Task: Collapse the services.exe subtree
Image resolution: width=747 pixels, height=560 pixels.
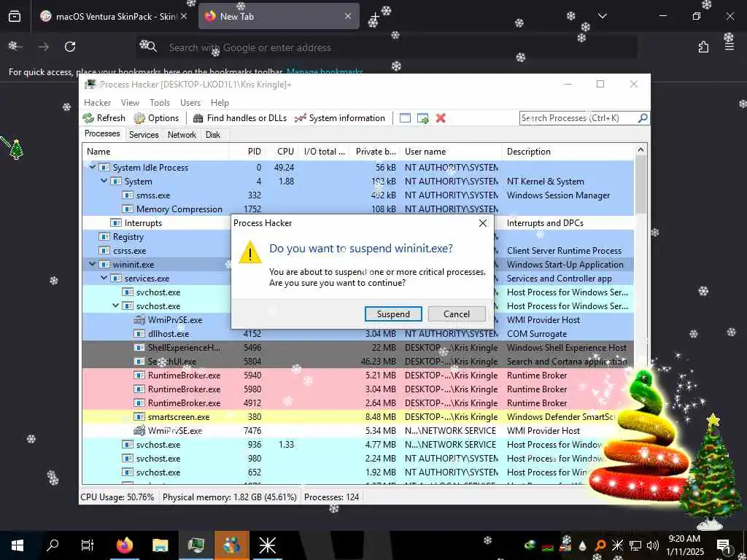Action: click(x=104, y=278)
